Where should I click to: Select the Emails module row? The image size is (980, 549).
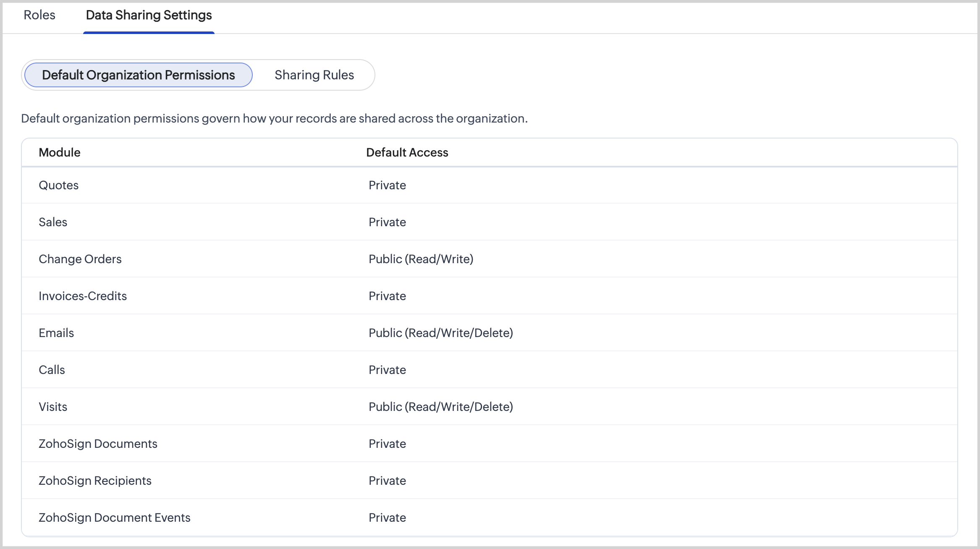[56, 333]
